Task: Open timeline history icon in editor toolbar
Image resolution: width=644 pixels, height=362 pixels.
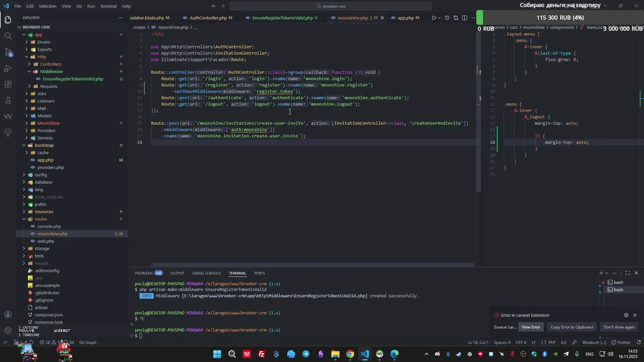Action: (447, 18)
